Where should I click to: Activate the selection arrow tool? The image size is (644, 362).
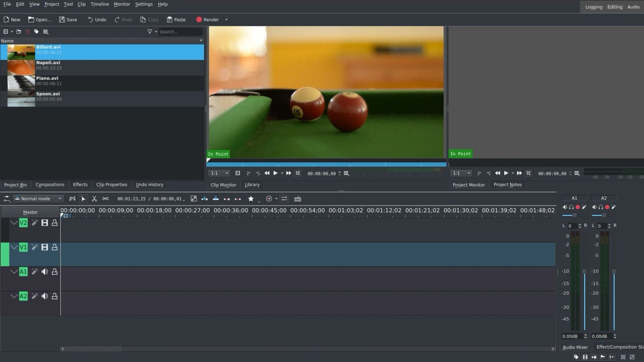click(x=83, y=199)
